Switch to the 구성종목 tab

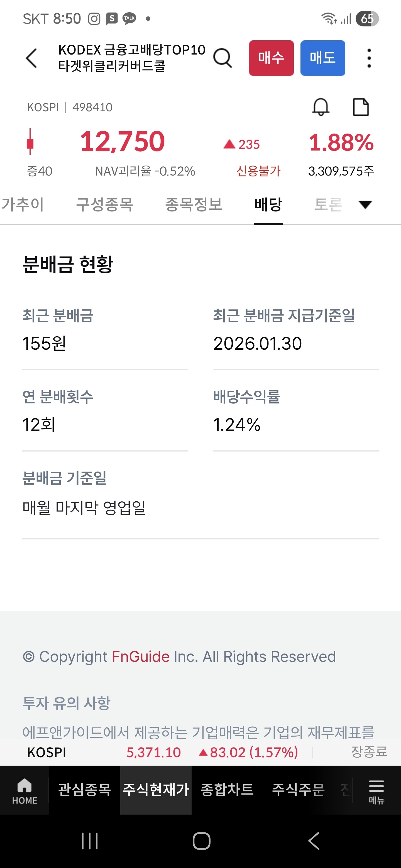(x=104, y=204)
